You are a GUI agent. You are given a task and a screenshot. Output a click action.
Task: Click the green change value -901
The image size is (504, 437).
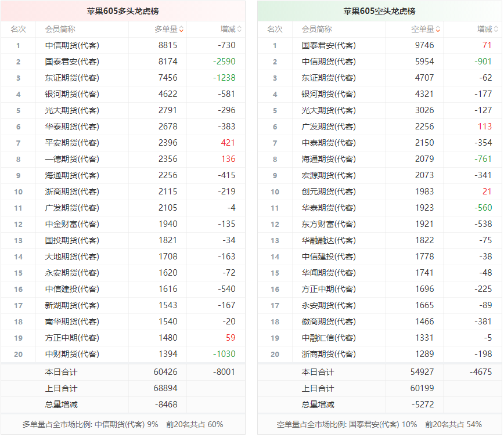483,62
